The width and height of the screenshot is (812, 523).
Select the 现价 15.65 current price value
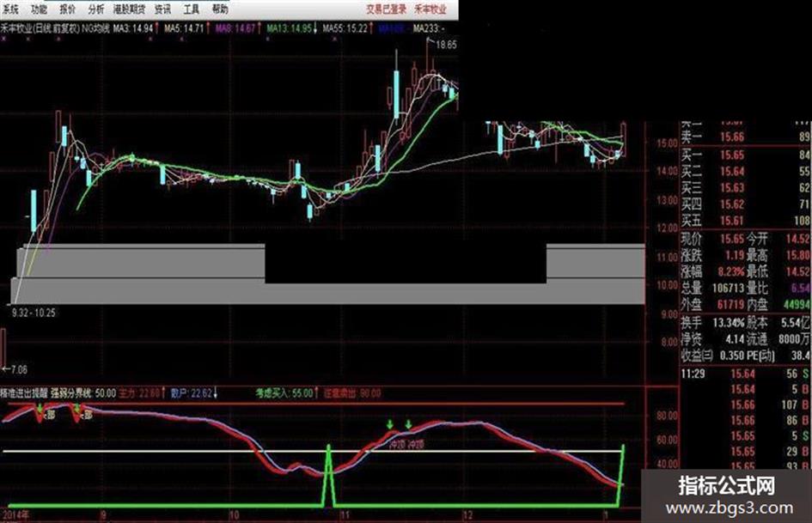click(x=732, y=239)
